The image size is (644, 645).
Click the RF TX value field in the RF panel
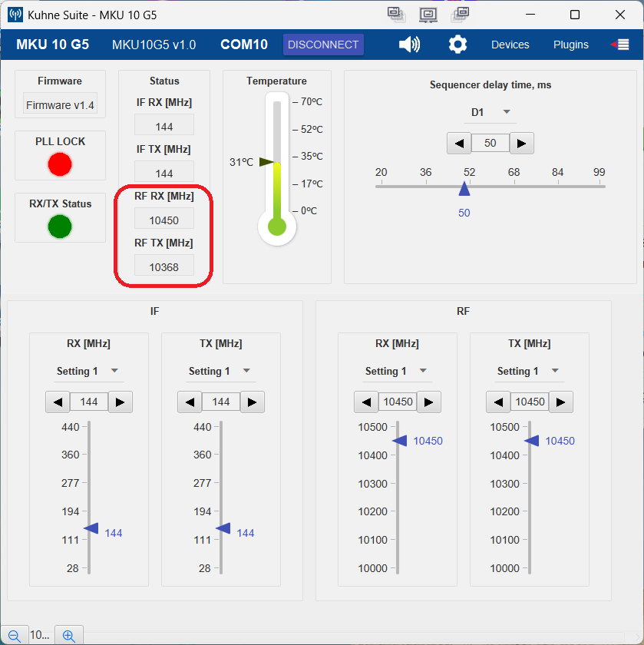530,402
